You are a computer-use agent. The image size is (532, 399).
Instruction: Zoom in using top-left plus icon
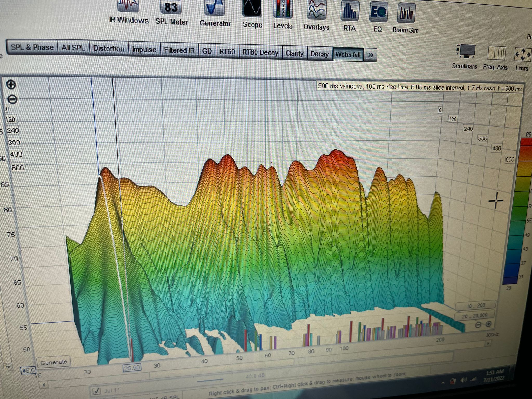(x=11, y=85)
